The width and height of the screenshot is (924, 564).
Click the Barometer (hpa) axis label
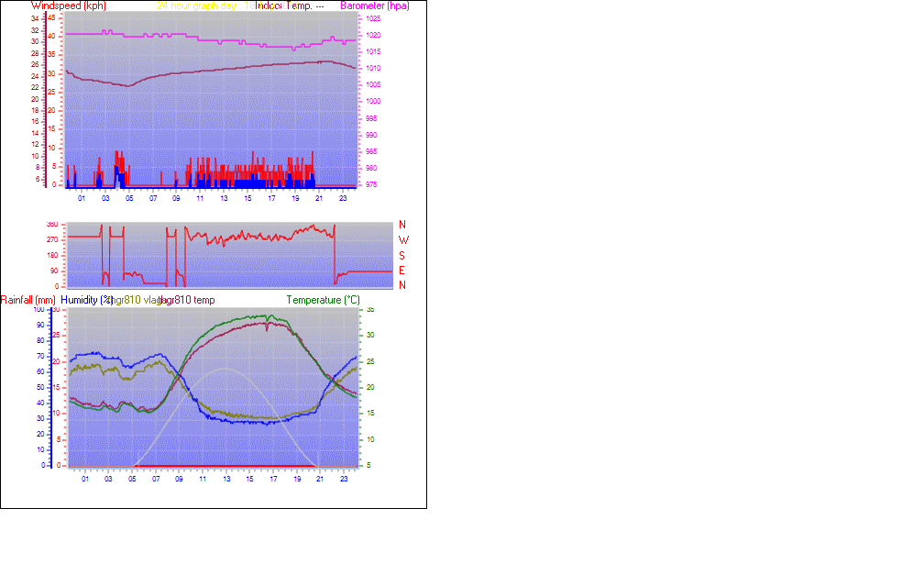point(374,6)
